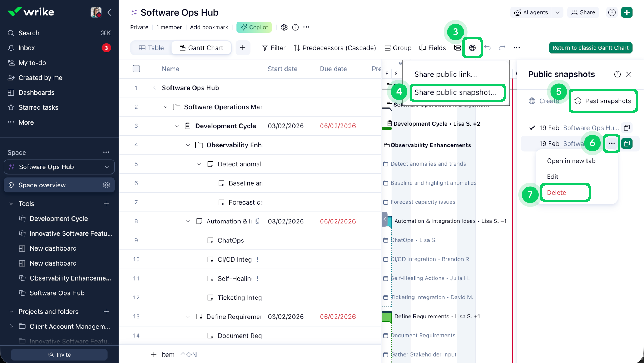Open the help question mark icon
644x363 pixels.
pyautogui.click(x=612, y=12)
